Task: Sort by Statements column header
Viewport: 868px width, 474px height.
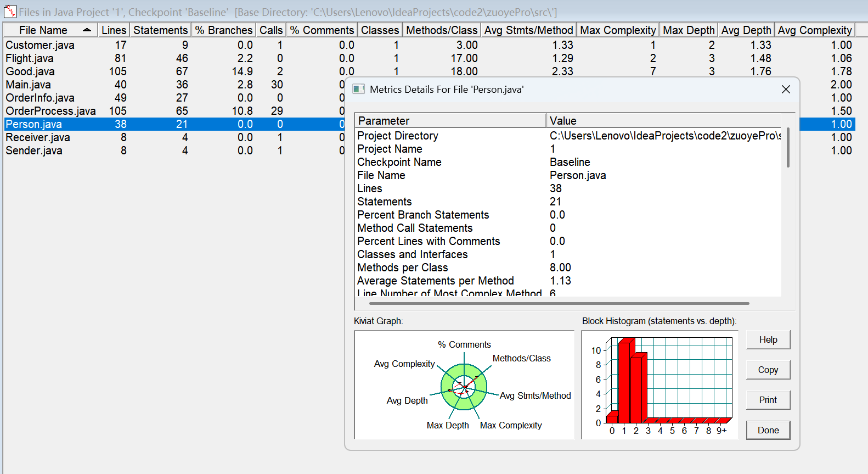Action: pos(160,30)
